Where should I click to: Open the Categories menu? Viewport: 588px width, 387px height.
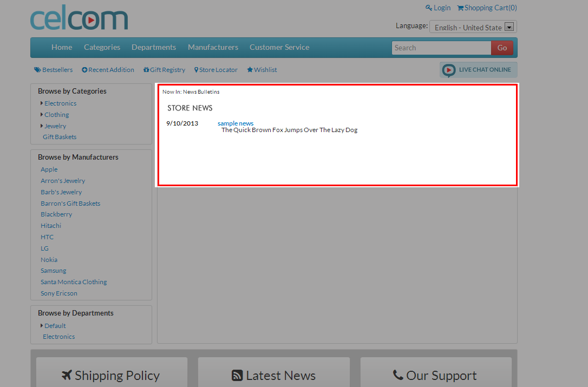pyautogui.click(x=102, y=47)
